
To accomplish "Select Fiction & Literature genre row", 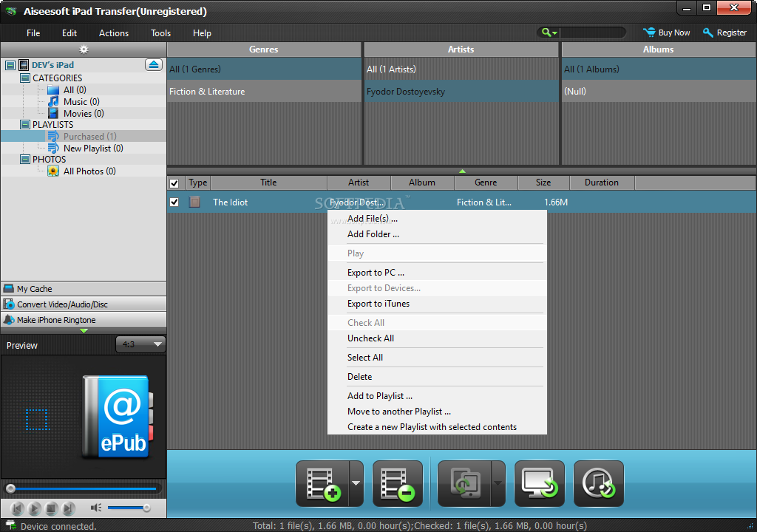I will (264, 91).
